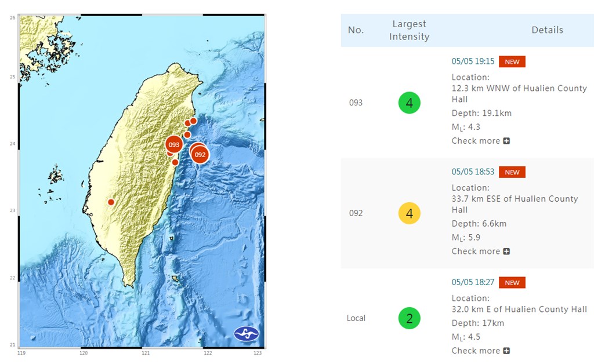Screen dimensions: 594x364
Task: Click the NEW badge next to 18:27
Action: tap(512, 283)
